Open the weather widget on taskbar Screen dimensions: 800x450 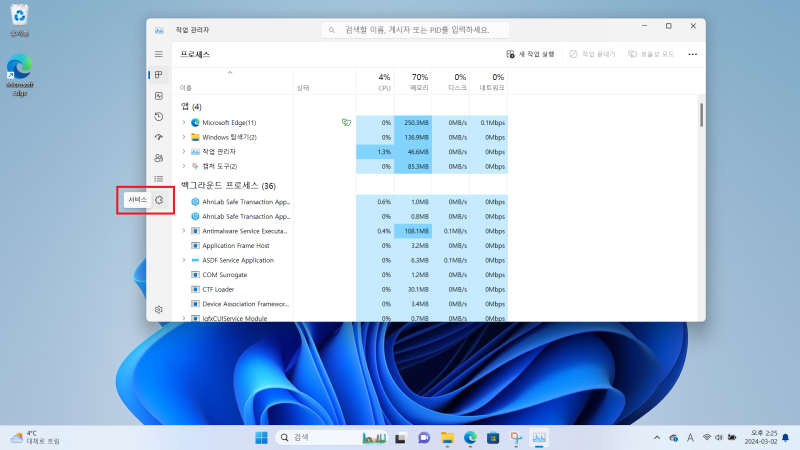point(35,438)
